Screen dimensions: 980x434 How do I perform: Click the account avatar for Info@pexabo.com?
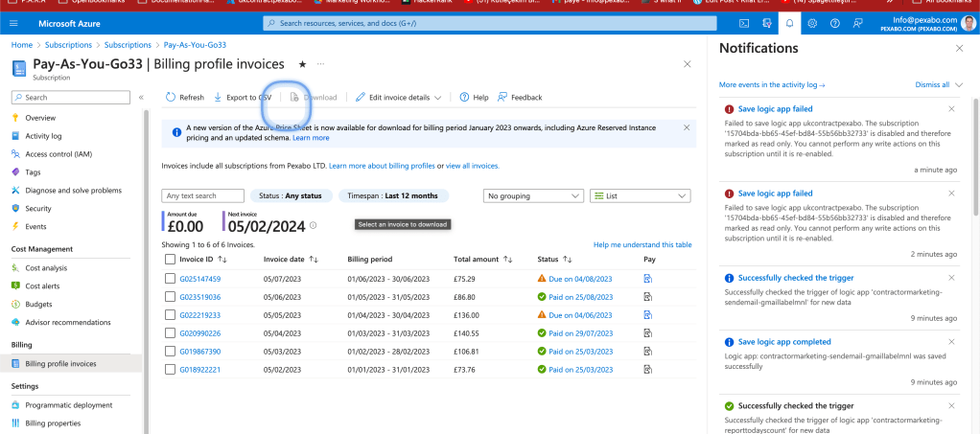(x=968, y=24)
